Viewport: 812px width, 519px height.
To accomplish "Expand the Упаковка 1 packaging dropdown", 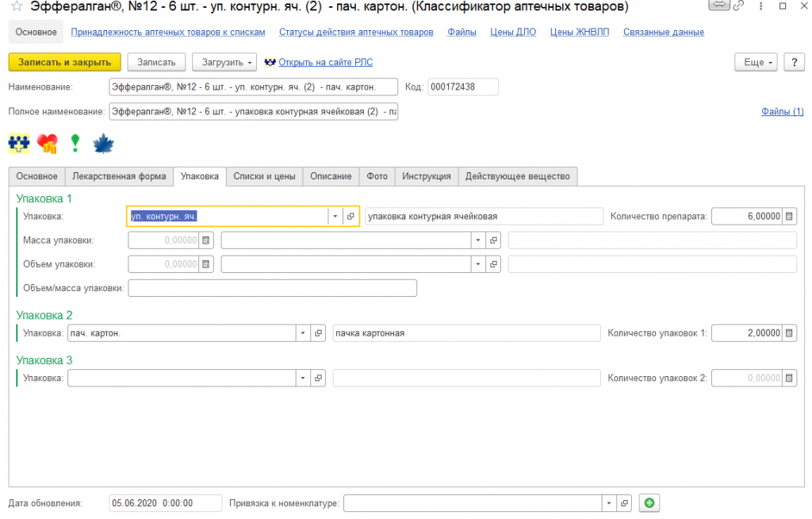I will [335, 216].
